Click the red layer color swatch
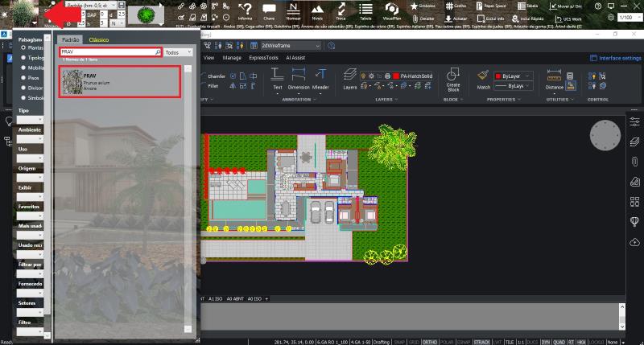644x345 pixels. (396, 75)
